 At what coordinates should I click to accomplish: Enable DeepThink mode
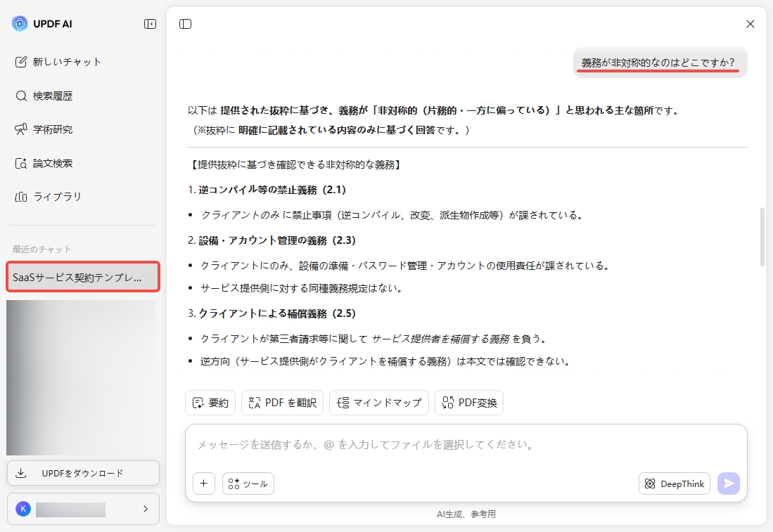pos(673,484)
